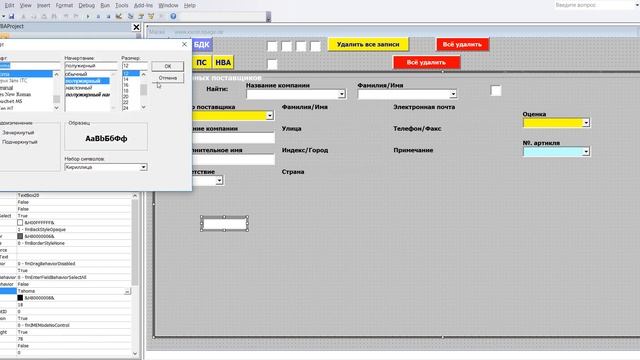Open the Набор символов Кириллица dropdown
Viewport: 640px width, 360px height.
click(x=143, y=167)
